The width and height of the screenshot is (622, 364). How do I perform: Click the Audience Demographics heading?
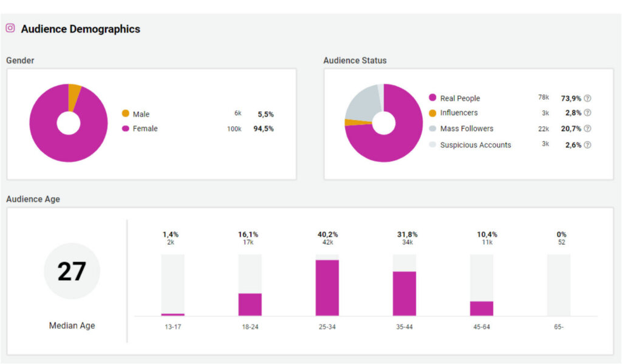coord(80,29)
